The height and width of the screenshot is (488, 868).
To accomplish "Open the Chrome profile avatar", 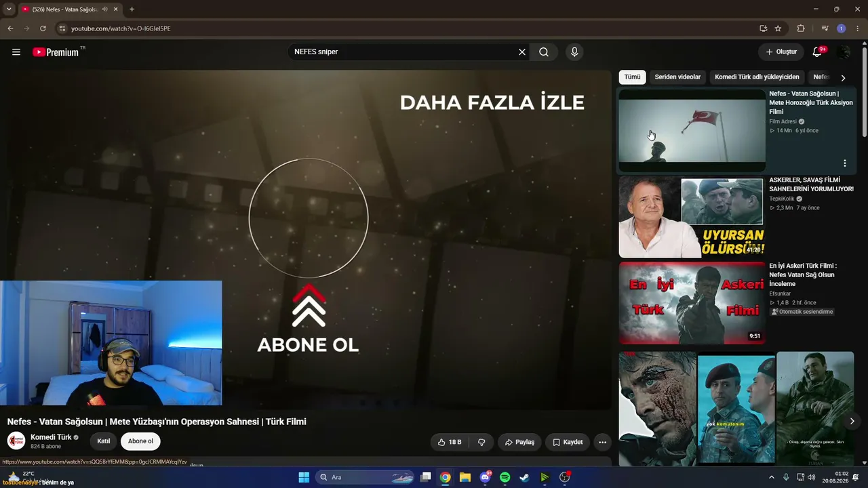I will [842, 28].
